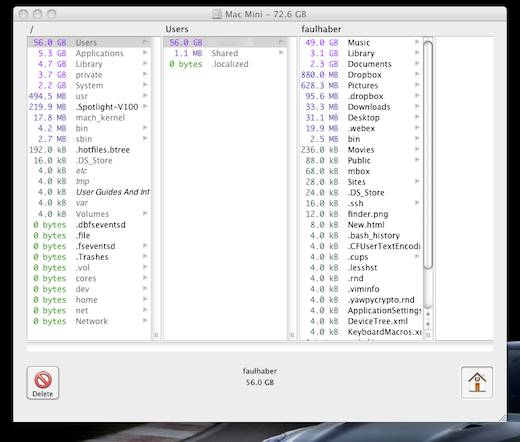Expand the Music folder arrow

pos(417,42)
